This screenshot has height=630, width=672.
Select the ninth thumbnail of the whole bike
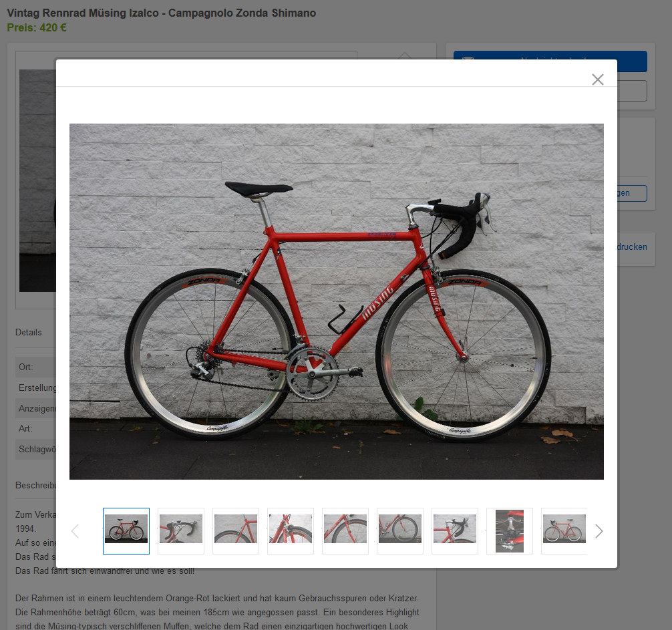[x=564, y=531]
